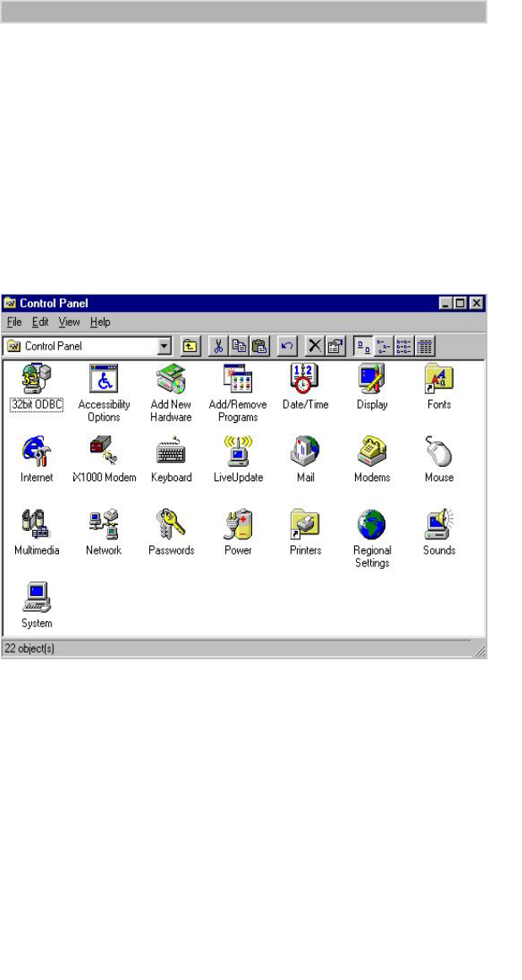Maximize the Control Panel window
Screen dimensions: 522x980
coord(460,303)
